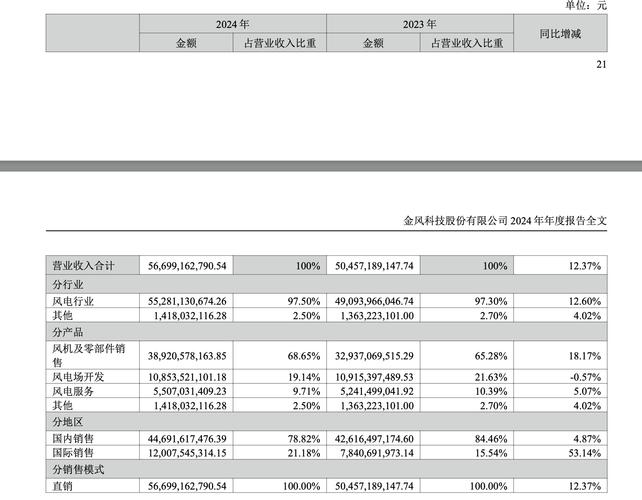Select the 国内销售 row label
The height and width of the screenshot is (500, 642).
[x=77, y=438]
